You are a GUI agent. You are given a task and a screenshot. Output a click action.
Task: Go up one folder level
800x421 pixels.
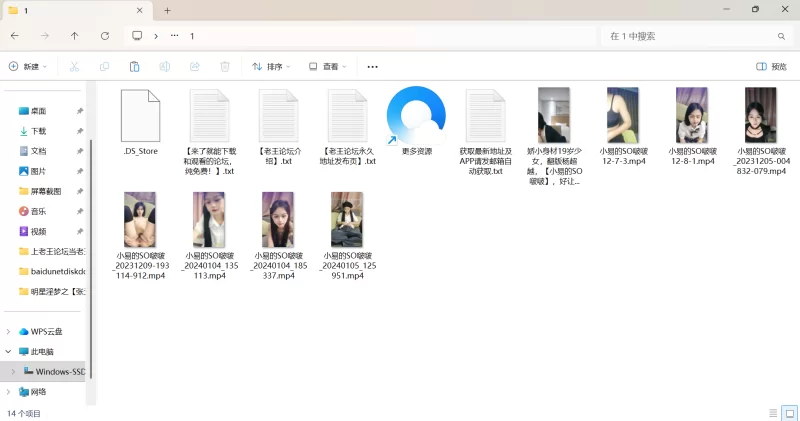pyautogui.click(x=74, y=36)
